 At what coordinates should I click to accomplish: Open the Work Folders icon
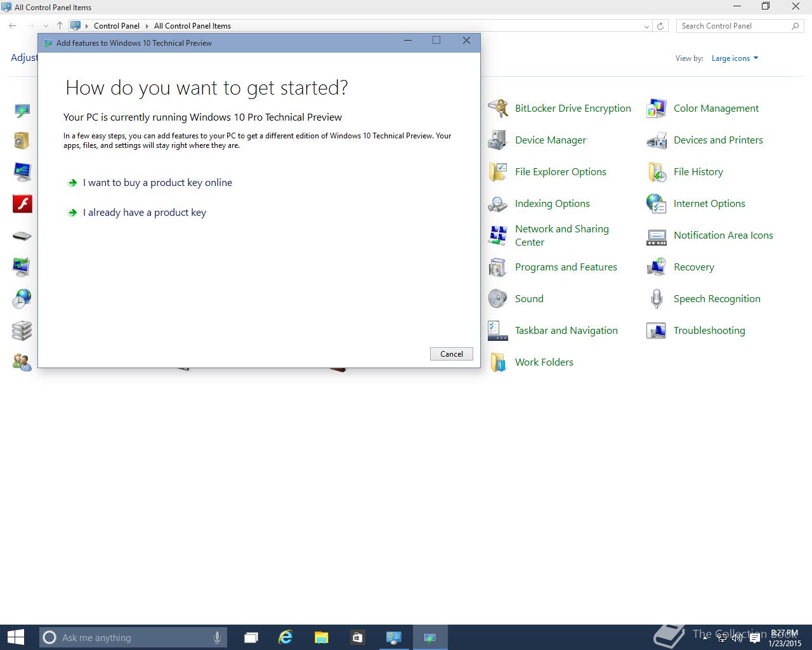coord(498,362)
